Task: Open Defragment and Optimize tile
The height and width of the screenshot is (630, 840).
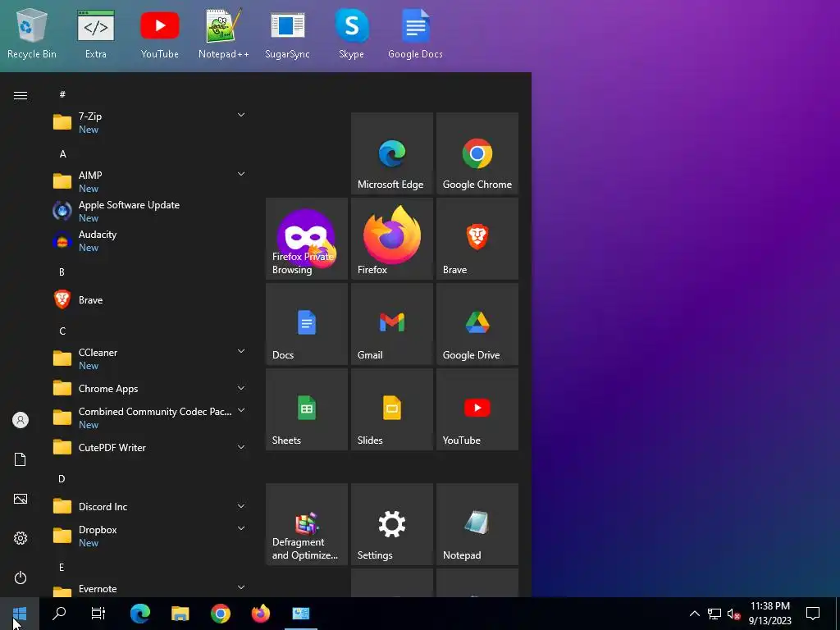Action: pos(307,524)
